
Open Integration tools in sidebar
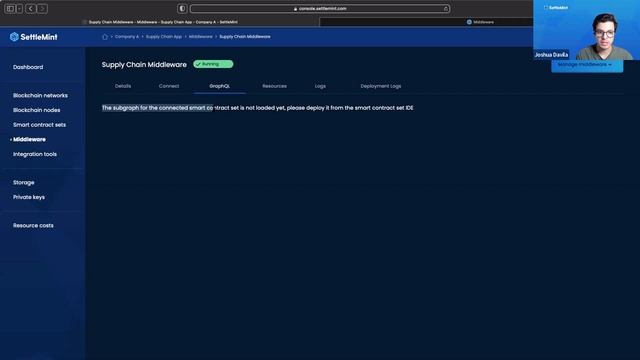[x=35, y=154]
